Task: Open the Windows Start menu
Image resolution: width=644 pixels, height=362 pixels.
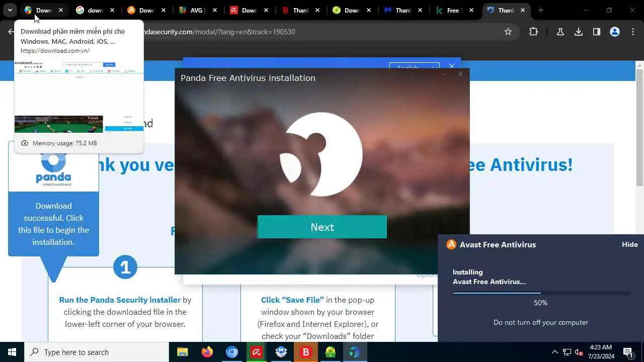Action: point(12,352)
